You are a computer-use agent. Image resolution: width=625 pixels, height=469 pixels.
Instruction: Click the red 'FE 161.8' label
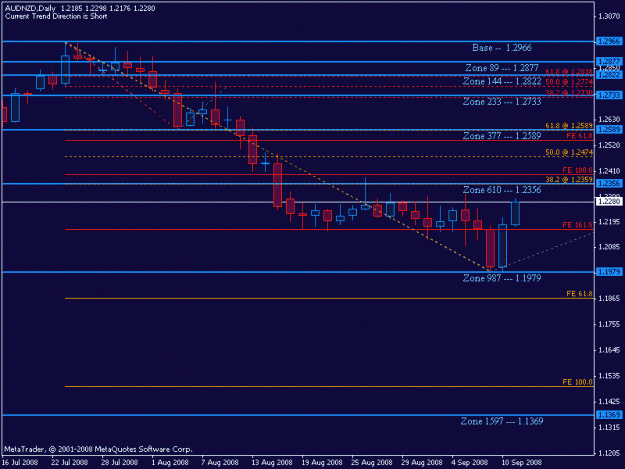click(577, 225)
